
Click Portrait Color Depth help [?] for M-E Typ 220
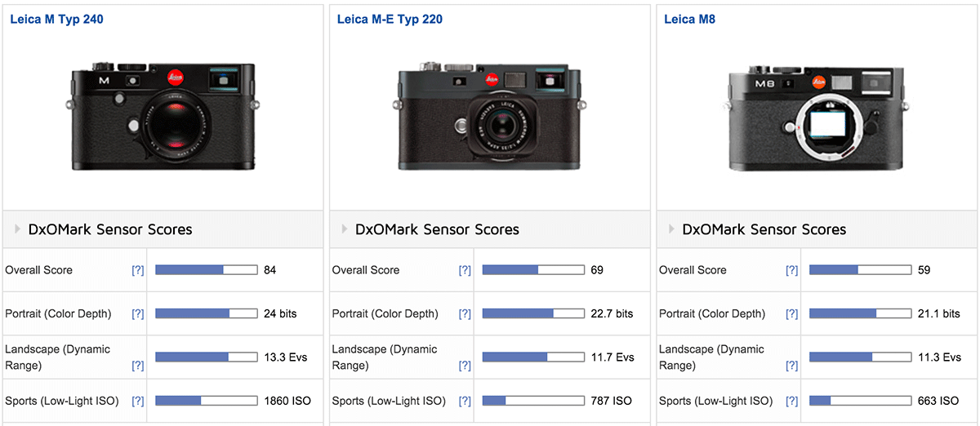pyautogui.click(x=465, y=313)
